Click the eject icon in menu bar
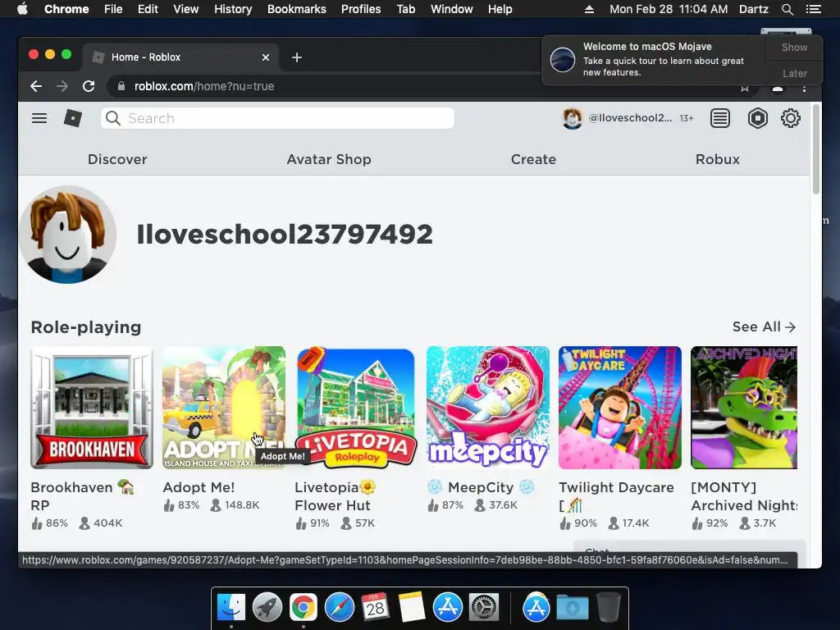This screenshot has height=630, width=840. pos(589,9)
